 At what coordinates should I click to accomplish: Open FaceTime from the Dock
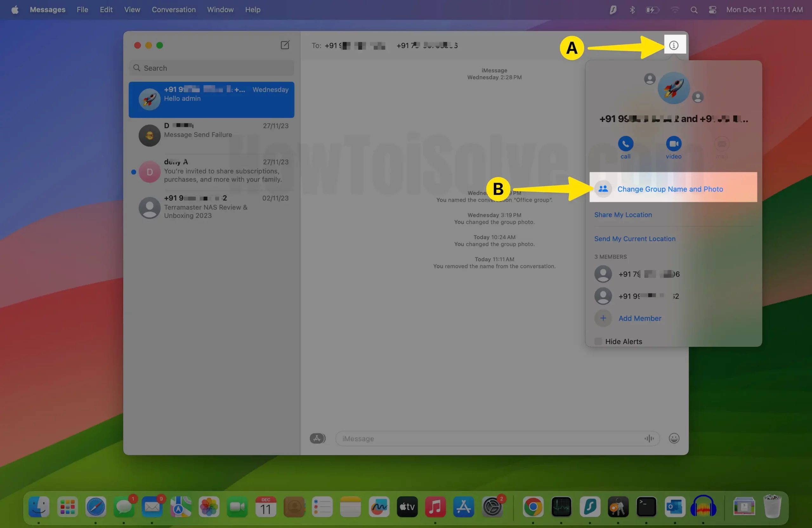click(x=237, y=507)
